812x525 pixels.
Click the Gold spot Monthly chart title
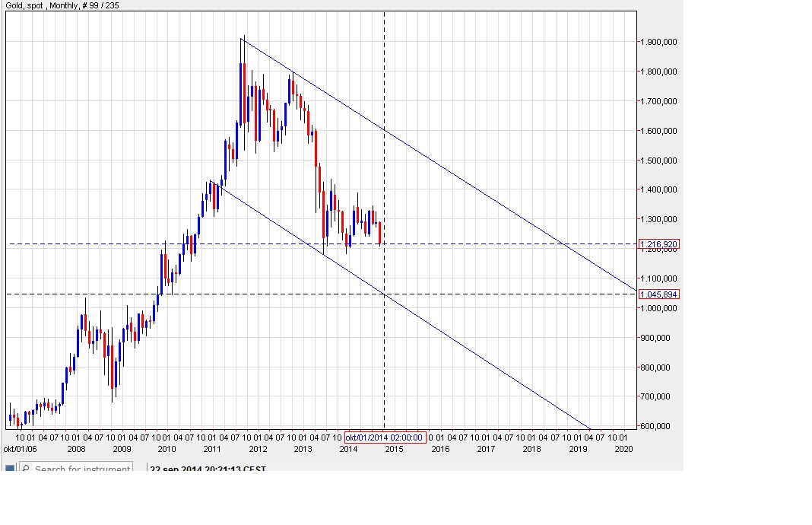[x=62, y=5]
